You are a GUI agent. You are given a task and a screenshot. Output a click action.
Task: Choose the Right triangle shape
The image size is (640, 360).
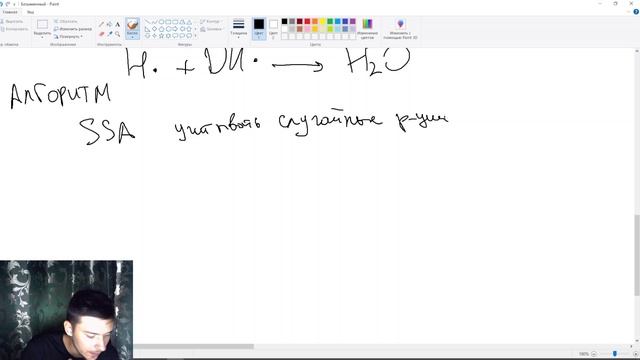click(147, 29)
